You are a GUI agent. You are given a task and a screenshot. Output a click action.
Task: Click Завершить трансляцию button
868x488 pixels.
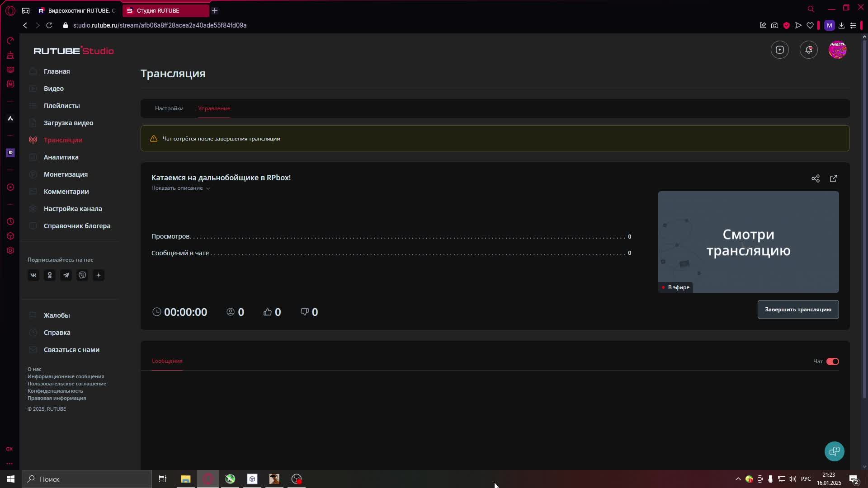(798, 310)
